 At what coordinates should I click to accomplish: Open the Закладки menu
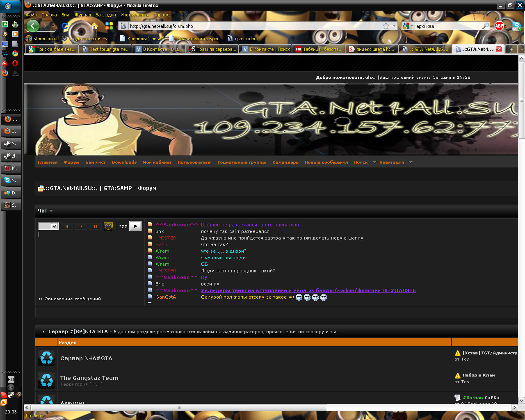pos(106,15)
